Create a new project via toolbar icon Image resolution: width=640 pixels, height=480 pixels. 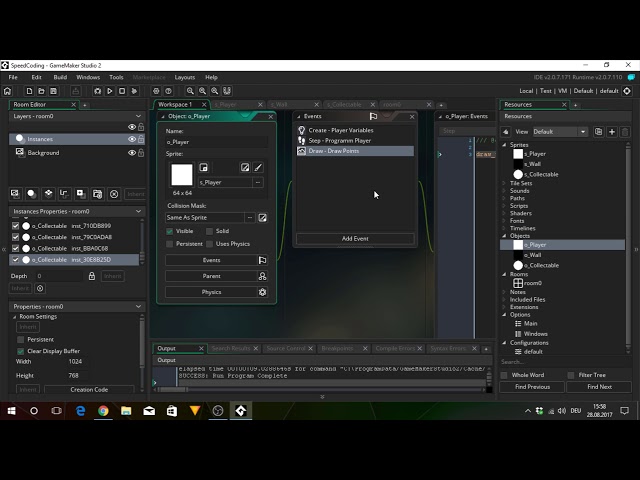tap(29, 91)
